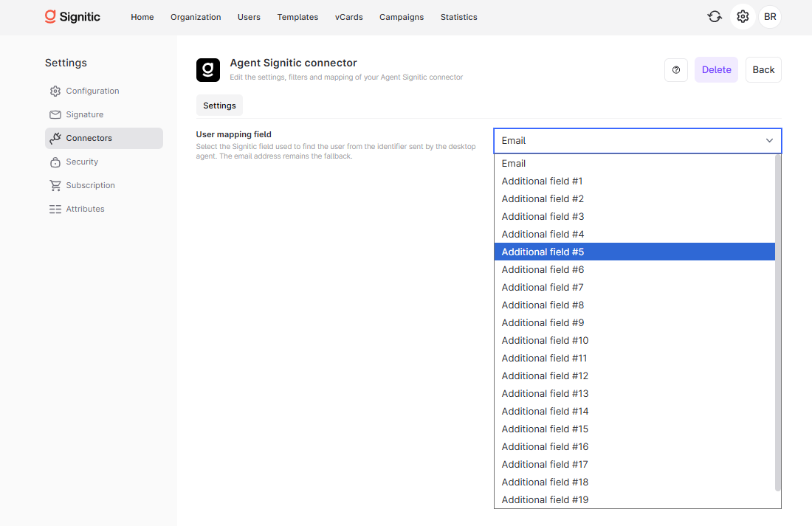Pick Additional field #7

[634, 287]
